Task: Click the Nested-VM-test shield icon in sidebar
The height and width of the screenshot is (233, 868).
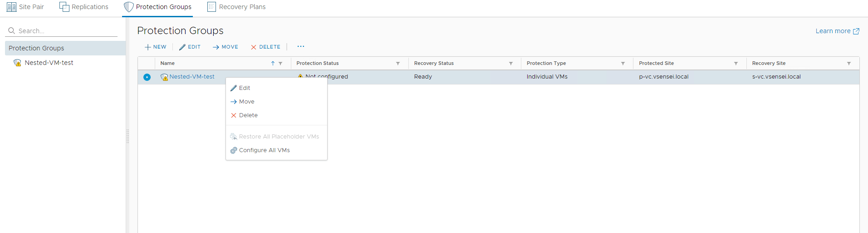Action: 17,63
